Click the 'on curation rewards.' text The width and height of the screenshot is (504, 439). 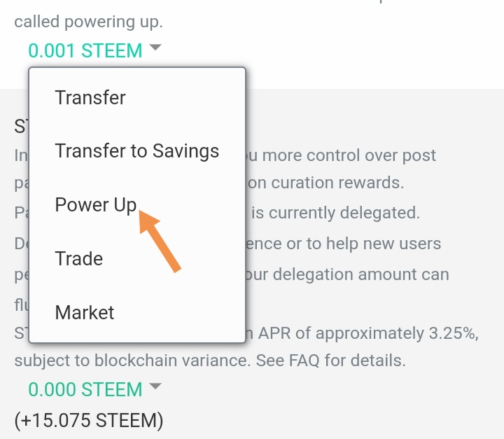click(x=327, y=183)
